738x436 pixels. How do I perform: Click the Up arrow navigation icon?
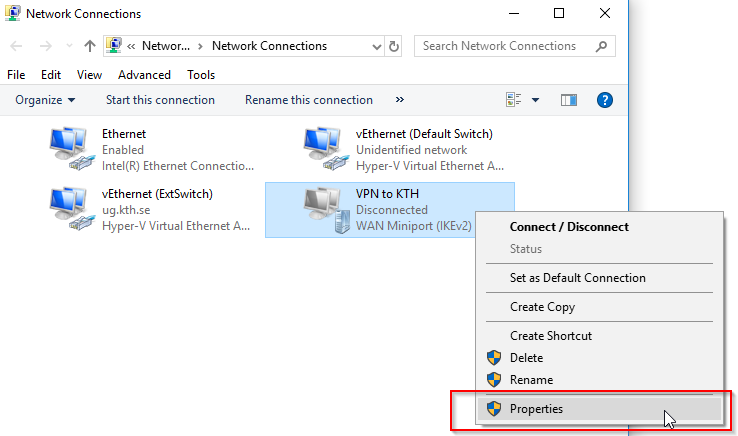90,46
